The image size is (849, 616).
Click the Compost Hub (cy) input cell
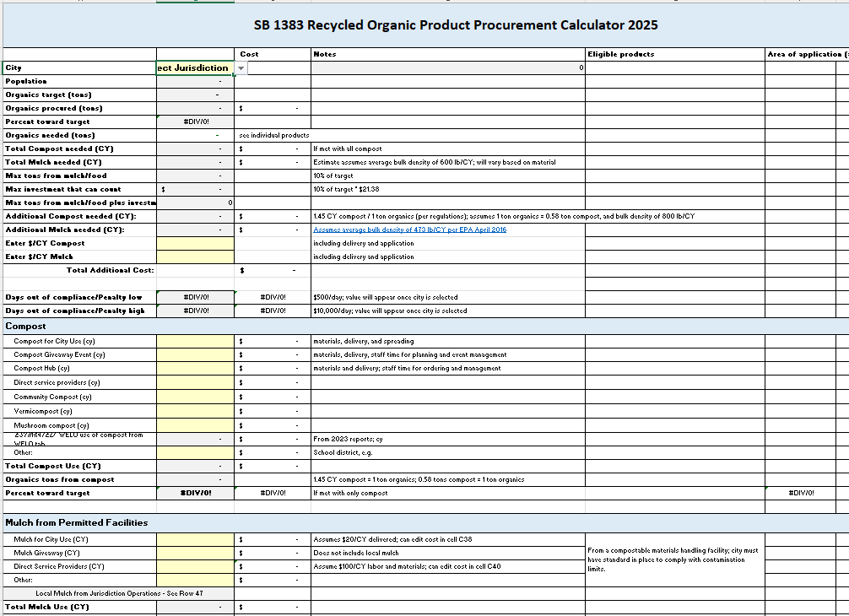(194, 368)
